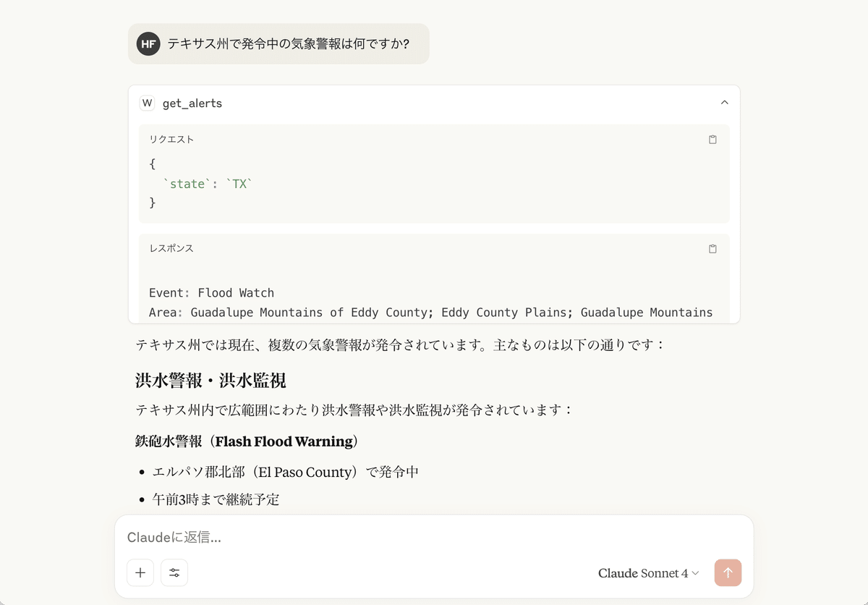
Task: Click the HF user avatar
Action: pos(148,43)
